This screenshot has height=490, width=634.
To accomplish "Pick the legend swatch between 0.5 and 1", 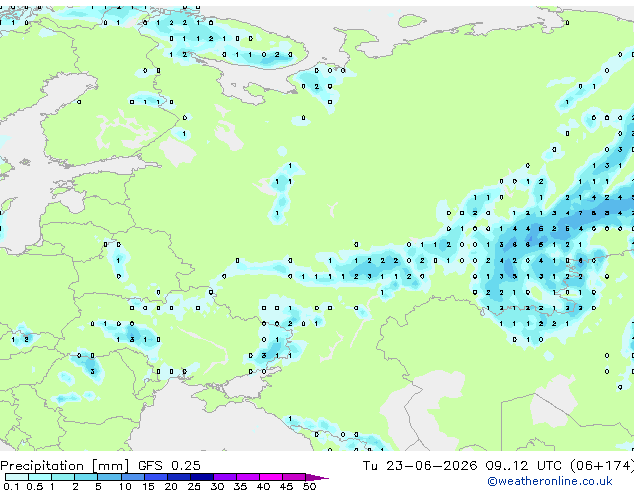I will tap(40, 477).
